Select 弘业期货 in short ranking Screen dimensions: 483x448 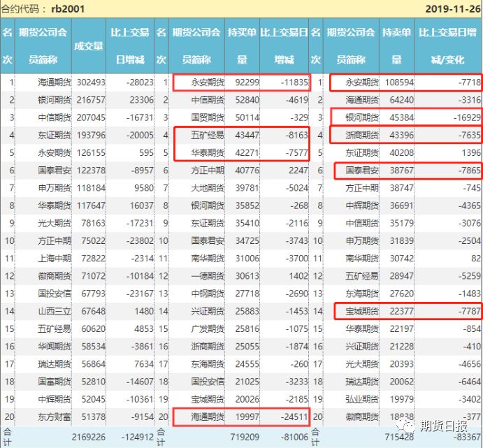(x=361, y=399)
